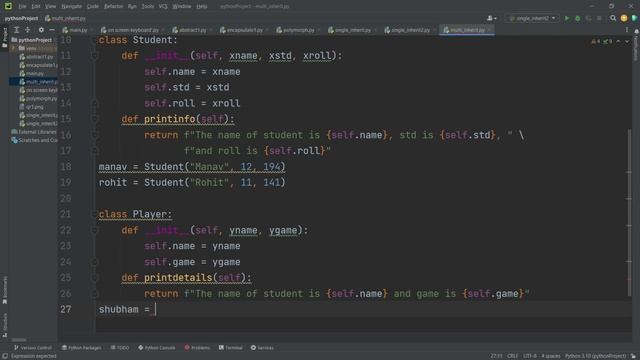The image size is (640, 360).
Task: Open the Window menu
Action: pyautogui.click(x=182, y=7)
